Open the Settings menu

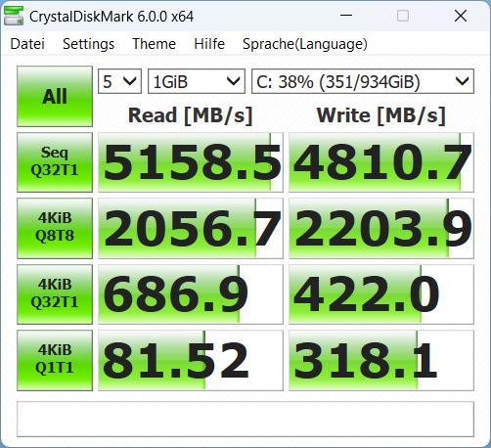point(88,44)
